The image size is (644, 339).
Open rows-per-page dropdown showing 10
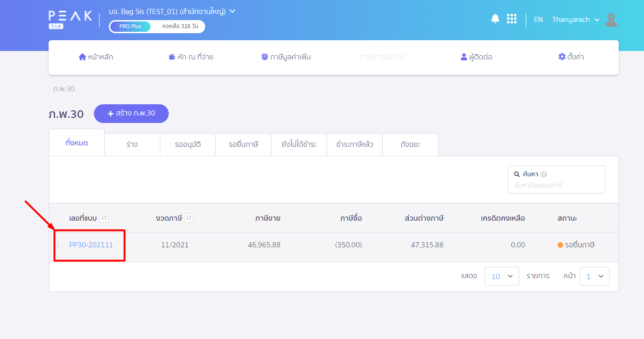point(502,276)
